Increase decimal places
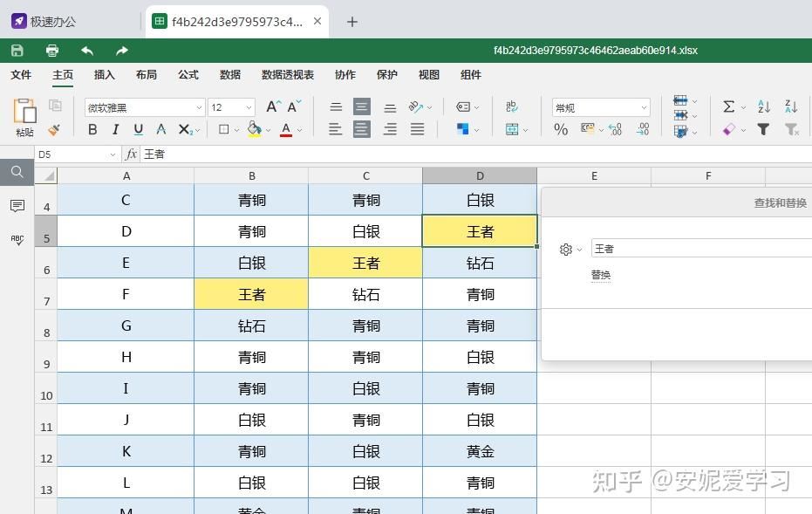The image size is (812, 514). point(615,129)
